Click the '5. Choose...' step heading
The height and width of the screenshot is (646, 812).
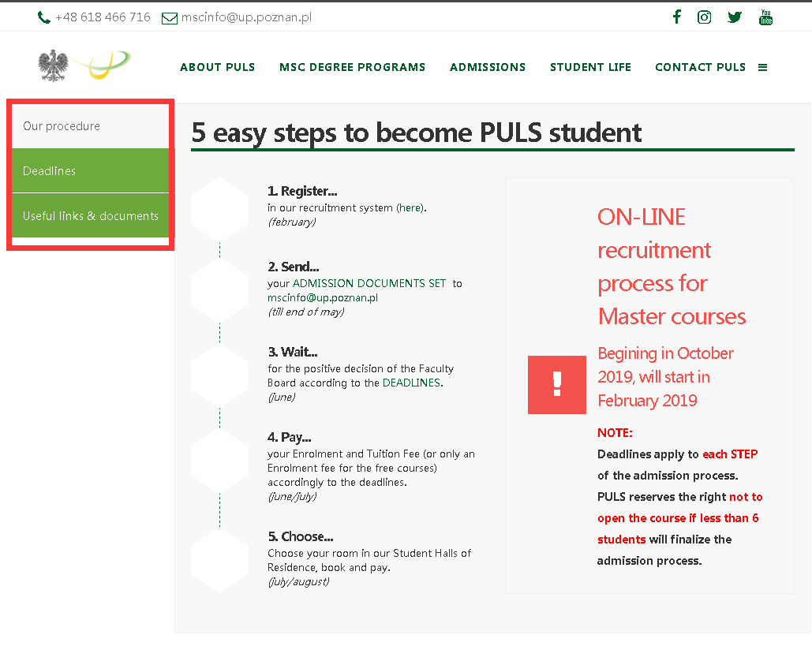coord(301,537)
